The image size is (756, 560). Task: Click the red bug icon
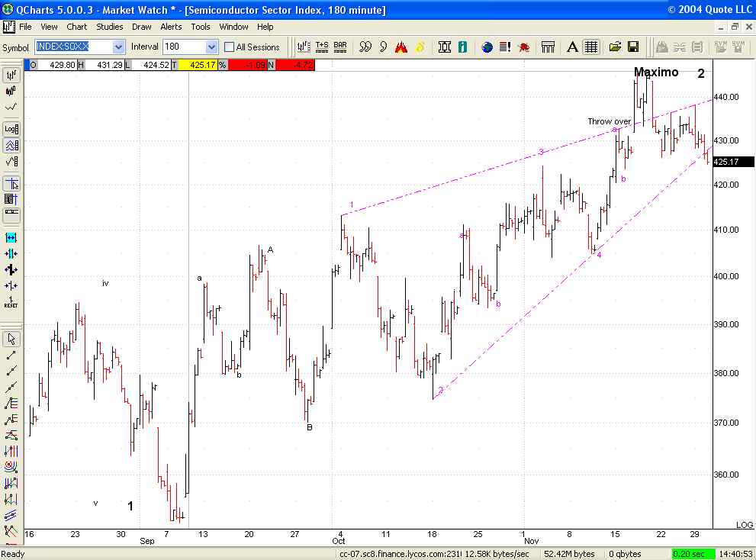523,47
